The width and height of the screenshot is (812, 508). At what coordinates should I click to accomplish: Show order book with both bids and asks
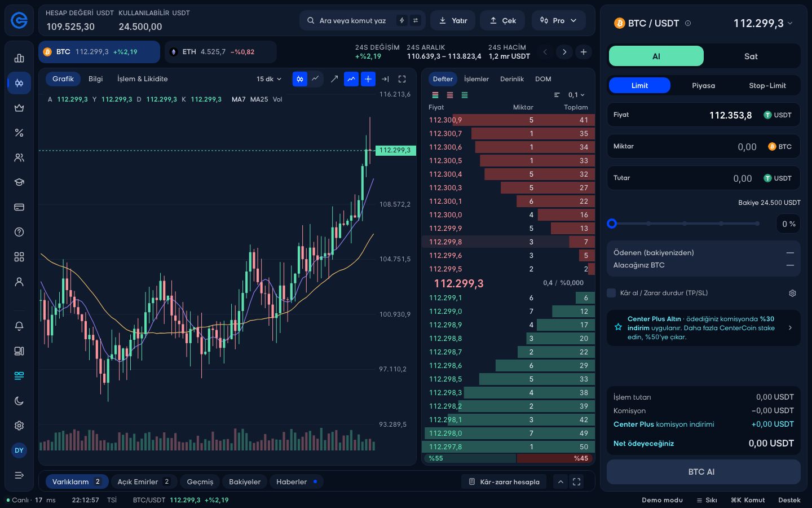pos(435,95)
